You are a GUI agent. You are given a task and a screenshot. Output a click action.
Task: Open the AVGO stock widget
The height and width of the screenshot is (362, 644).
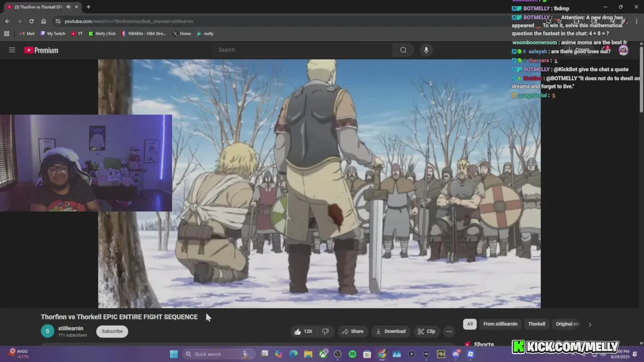(19, 353)
